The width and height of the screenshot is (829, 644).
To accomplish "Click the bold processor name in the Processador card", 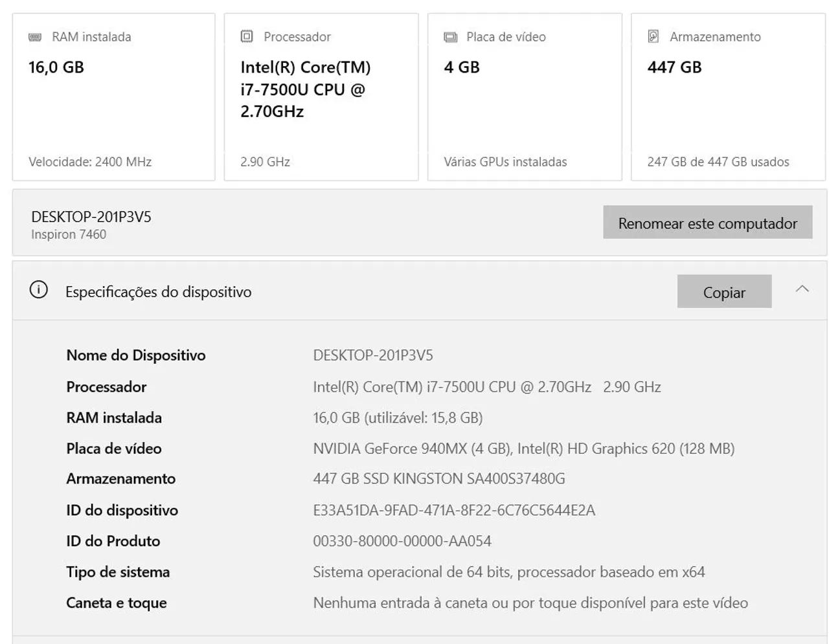I will pyautogui.click(x=306, y=89).
